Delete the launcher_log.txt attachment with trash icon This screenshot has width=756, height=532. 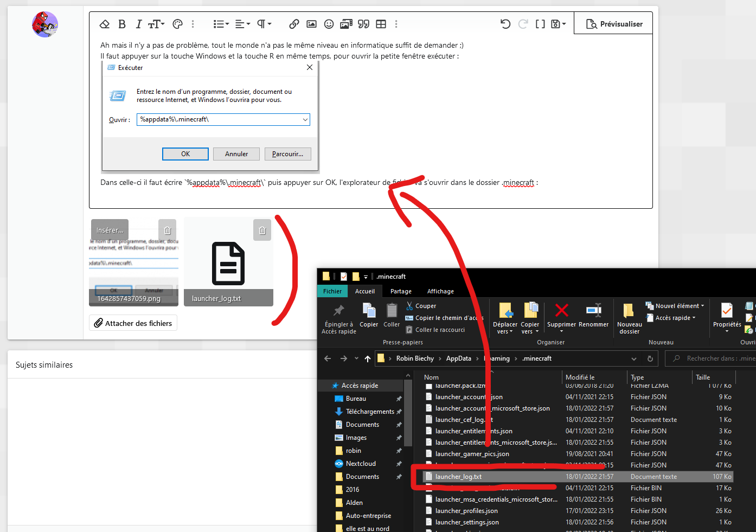click(262, 230)
